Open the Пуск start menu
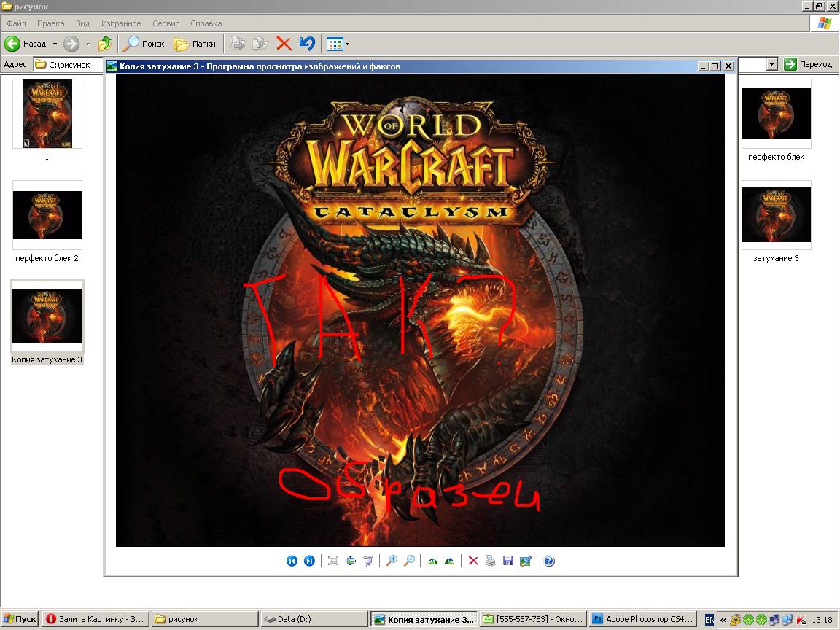840x630 pixels. tap(20, 619)
